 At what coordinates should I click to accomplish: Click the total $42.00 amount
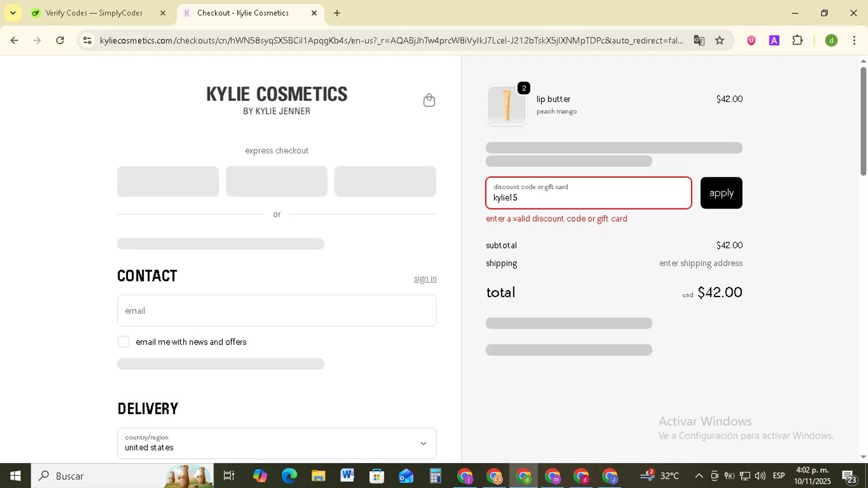click(x=720, y=292)
